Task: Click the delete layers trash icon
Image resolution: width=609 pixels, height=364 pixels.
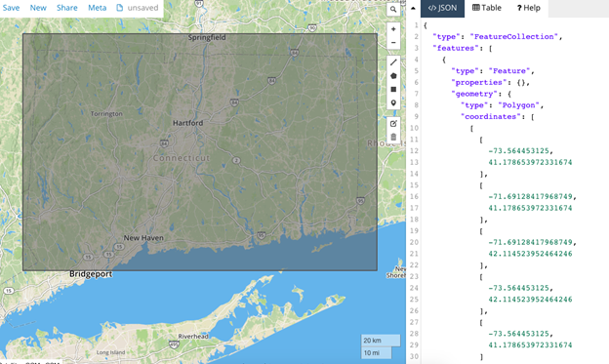Action: (x=393, y=138)
